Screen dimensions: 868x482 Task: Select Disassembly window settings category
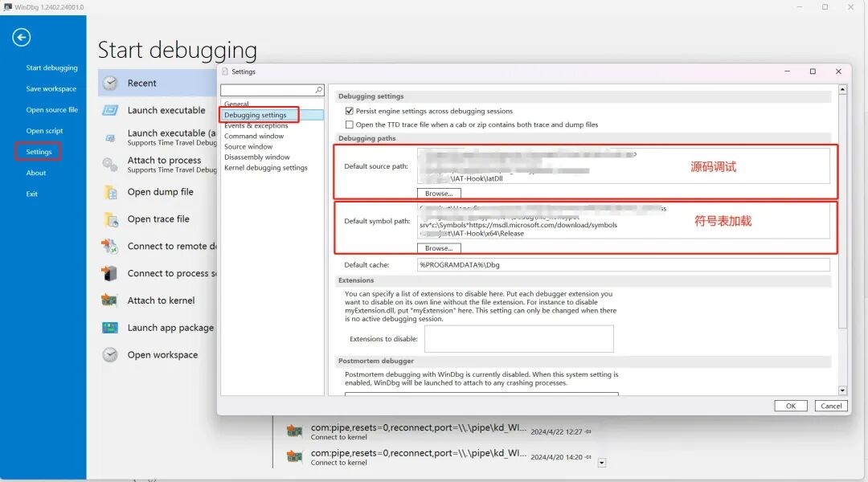tap(257, 157)
